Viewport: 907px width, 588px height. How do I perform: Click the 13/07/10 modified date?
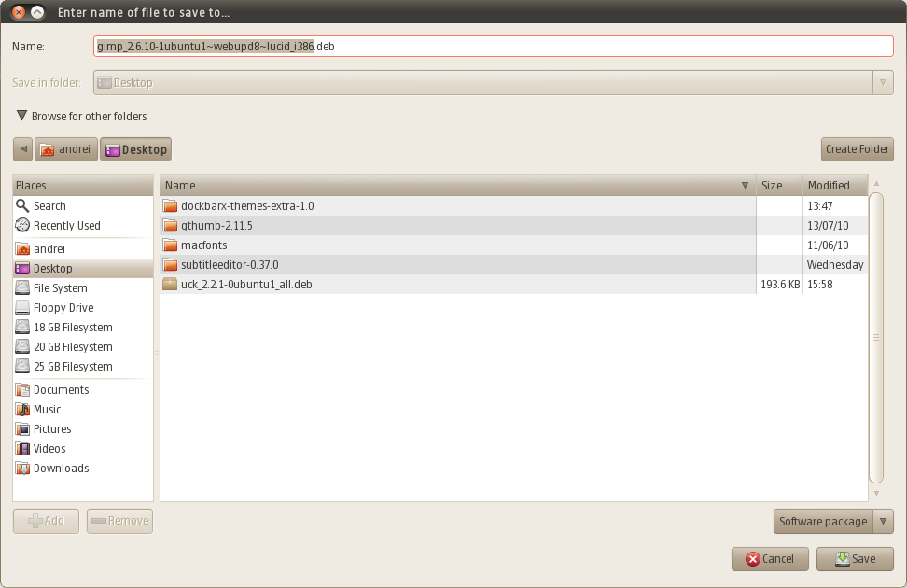tap(828, 225)
